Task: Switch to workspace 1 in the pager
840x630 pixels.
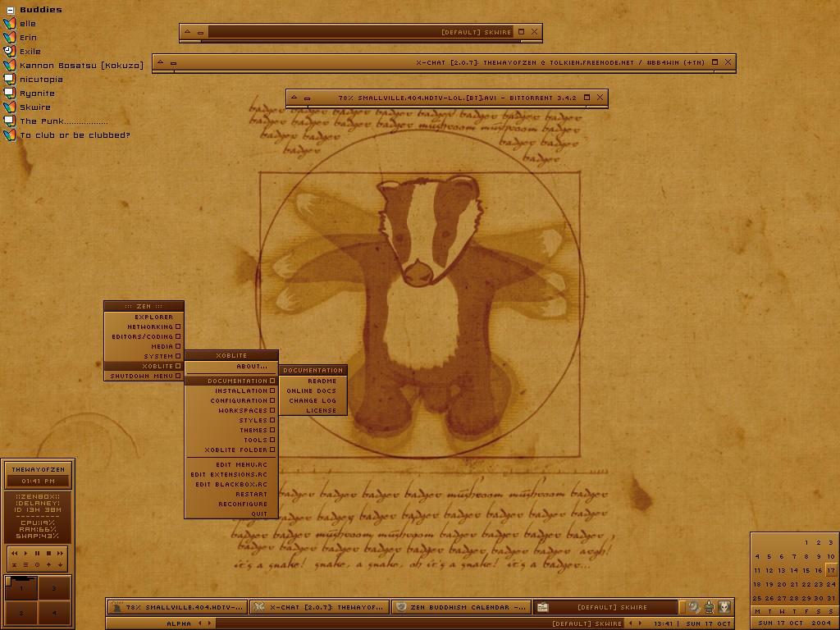Action: coord(21,588)
